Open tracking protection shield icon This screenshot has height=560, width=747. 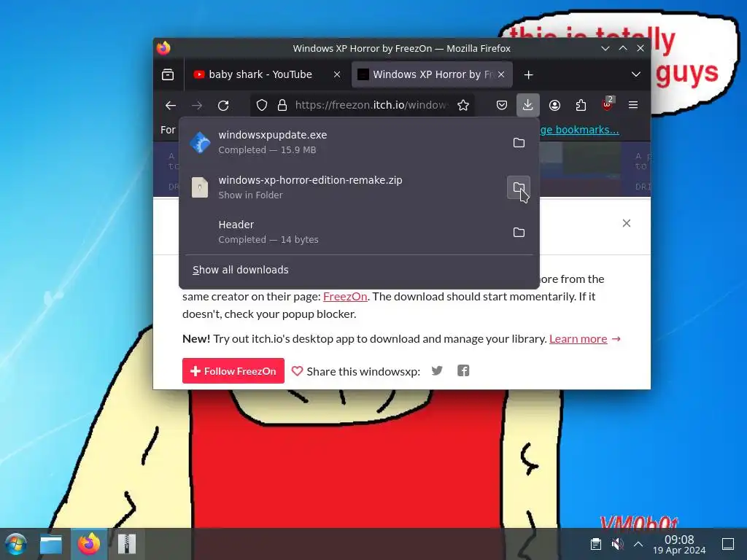pos(262,105)
